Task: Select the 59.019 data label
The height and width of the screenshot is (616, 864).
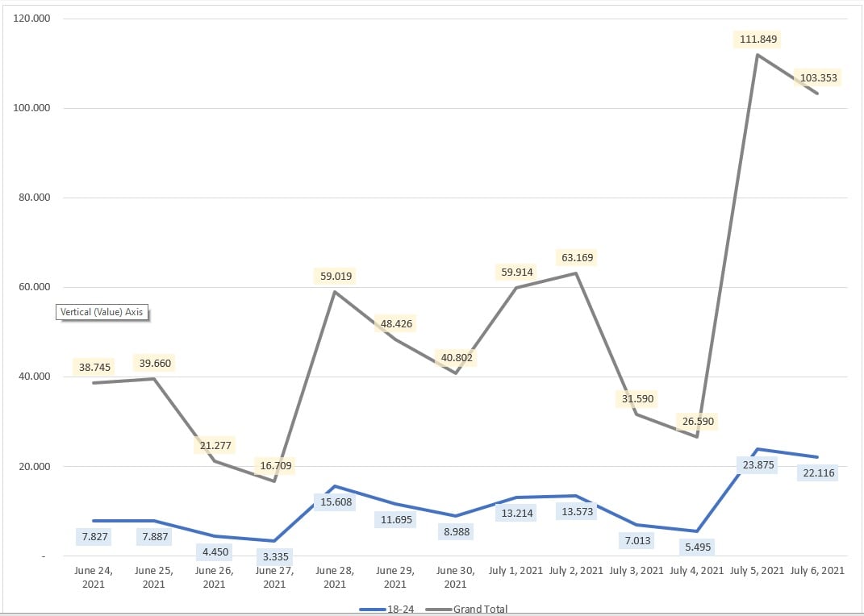Action: pyautogui.click(x=336, y=276)
